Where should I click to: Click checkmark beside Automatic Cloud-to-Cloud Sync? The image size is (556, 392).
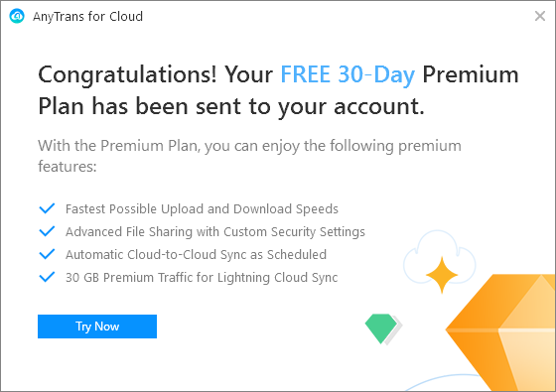click(47, 254)
